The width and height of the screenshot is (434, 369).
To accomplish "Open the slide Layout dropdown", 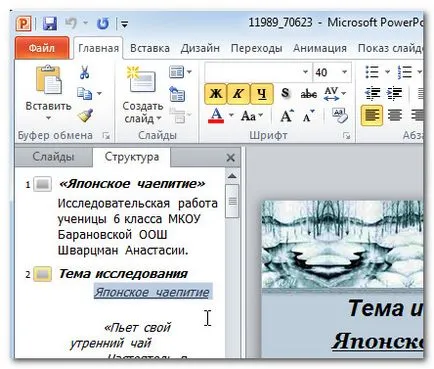I will 180,72.
